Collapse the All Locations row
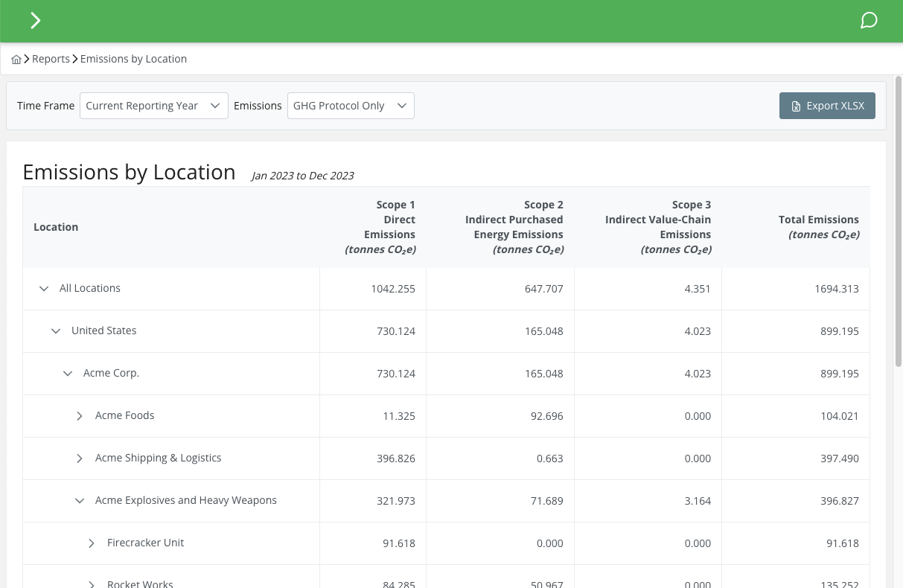 (x=43, y=289)
